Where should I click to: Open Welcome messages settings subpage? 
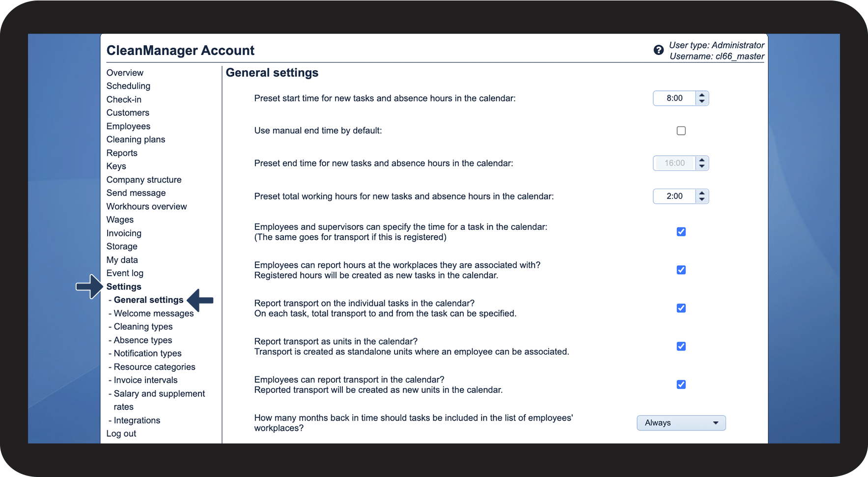[153, 313]
